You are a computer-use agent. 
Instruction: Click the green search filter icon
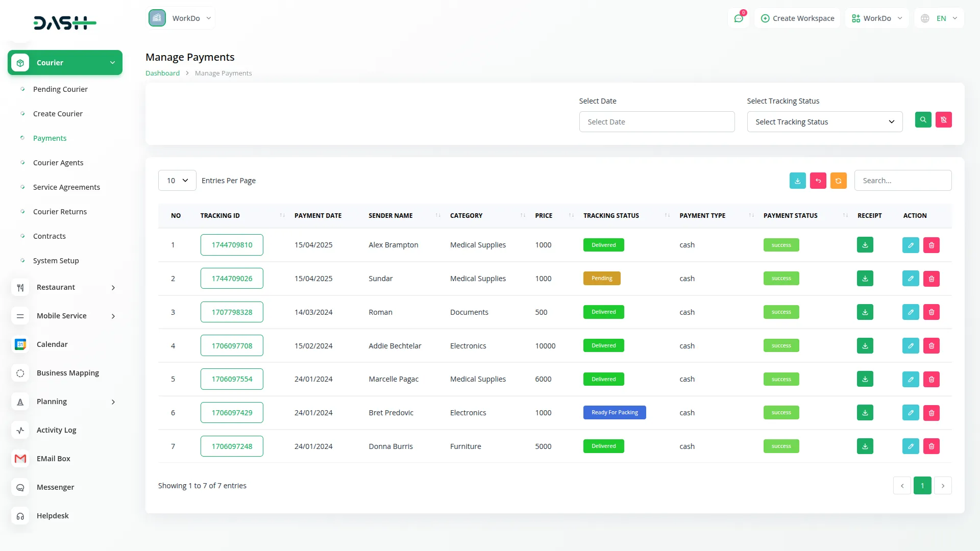pyautogui.click(x=923, y=120)
